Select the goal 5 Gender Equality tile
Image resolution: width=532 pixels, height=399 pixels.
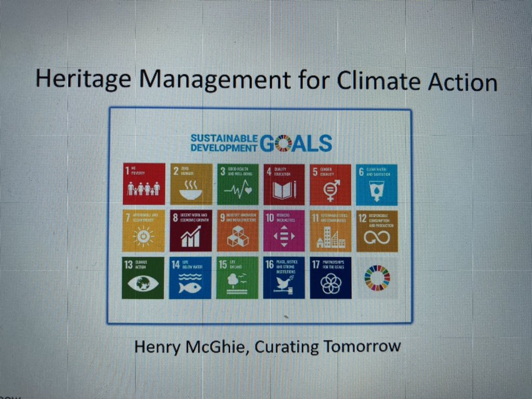pyautogui.click(x=330, y=185)
